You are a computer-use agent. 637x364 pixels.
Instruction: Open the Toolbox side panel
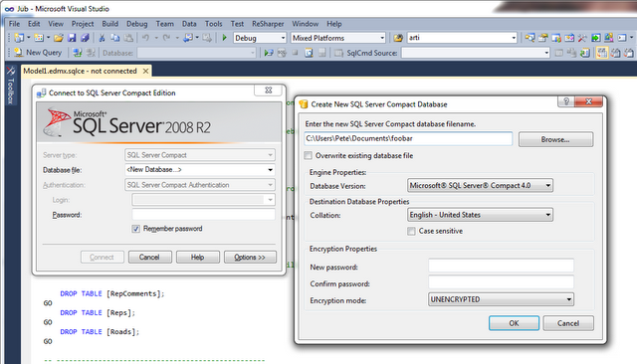[x=11, y=86]
